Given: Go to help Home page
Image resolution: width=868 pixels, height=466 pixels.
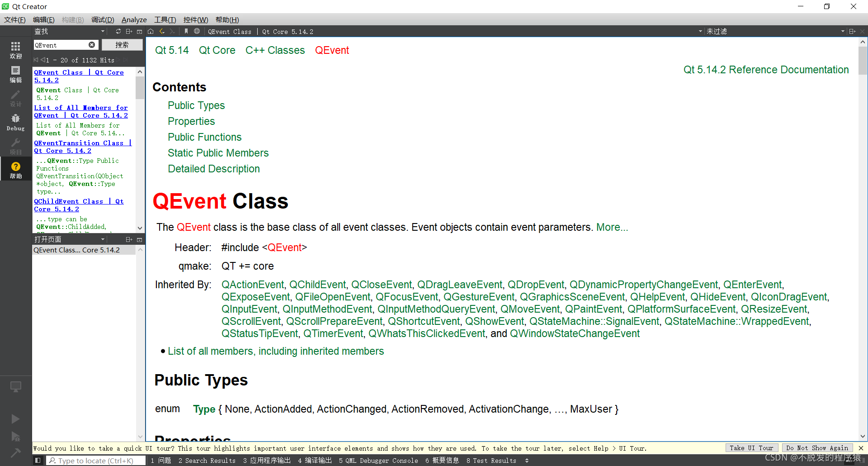Looking at the screenshot, I should pyautogui.click(x=151, y=31).
